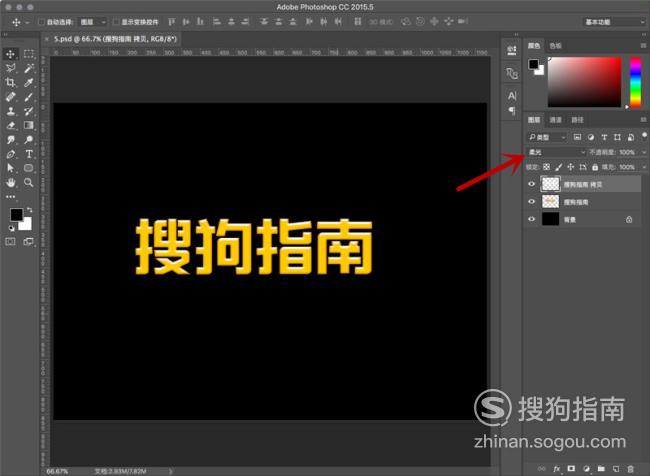Select the Healing Brush tool

click(x=10, y=97)
